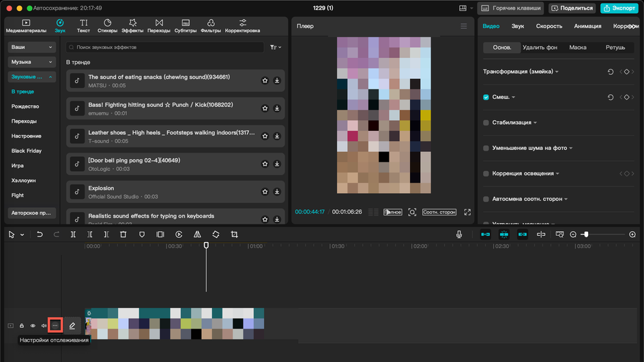The height and width of the screenshot is (362, 644).
Task: Switch to the Анимация tab
Action: point(587,26)
